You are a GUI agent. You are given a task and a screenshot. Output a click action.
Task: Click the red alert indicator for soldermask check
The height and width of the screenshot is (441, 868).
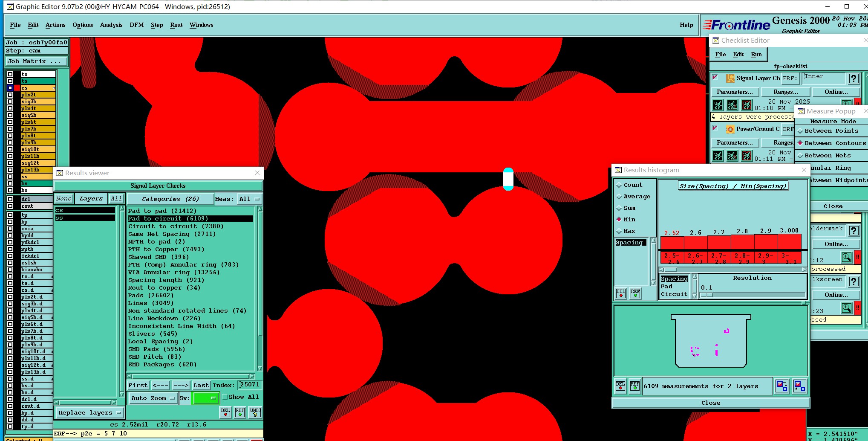[x=857, y=257]
